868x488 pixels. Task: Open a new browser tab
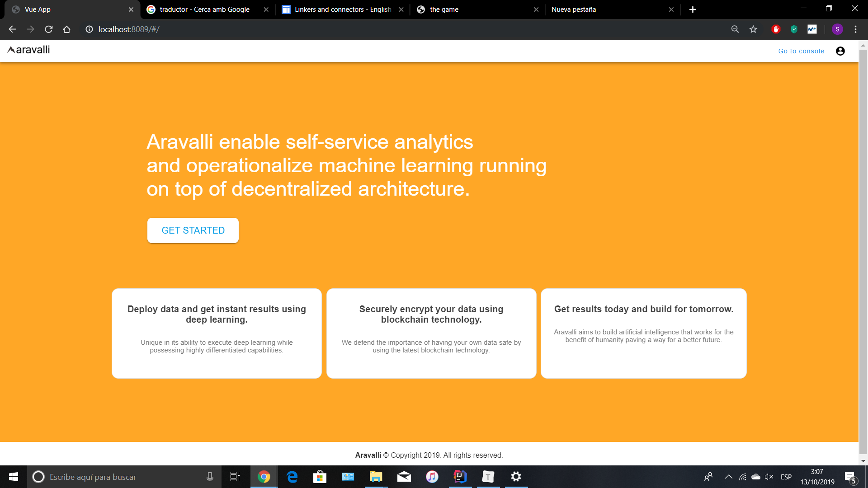(x=693, y=9)
